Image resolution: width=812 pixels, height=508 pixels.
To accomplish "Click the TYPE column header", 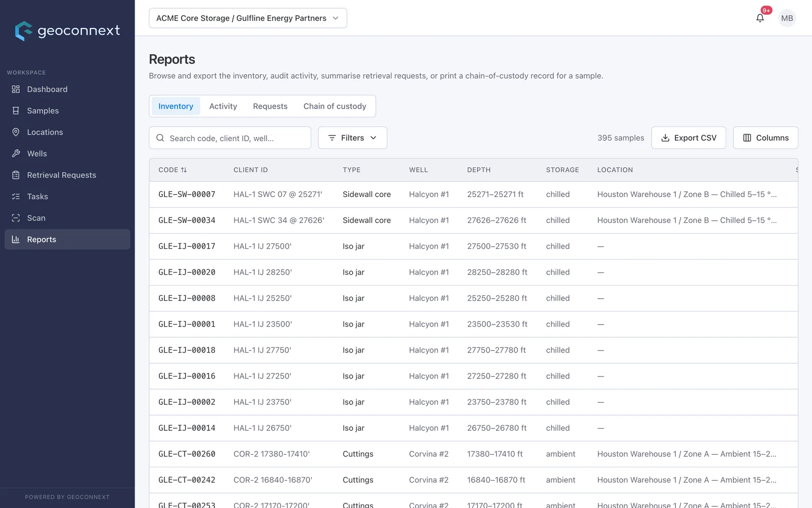I will [x=352, y=170].
